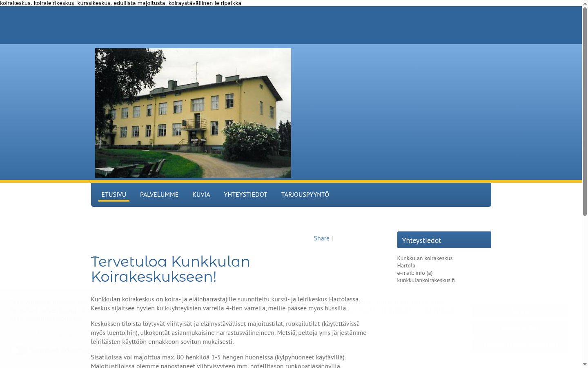This screenshot has width=588, height=368.
Task: Click the sidebar text 'Hartola'
Action: 406,265
